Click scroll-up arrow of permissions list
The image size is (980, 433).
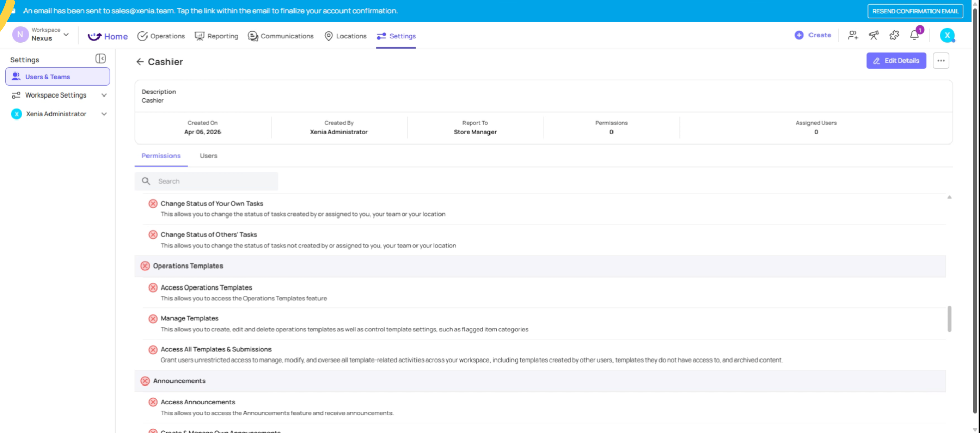click(x=949, y=197)
